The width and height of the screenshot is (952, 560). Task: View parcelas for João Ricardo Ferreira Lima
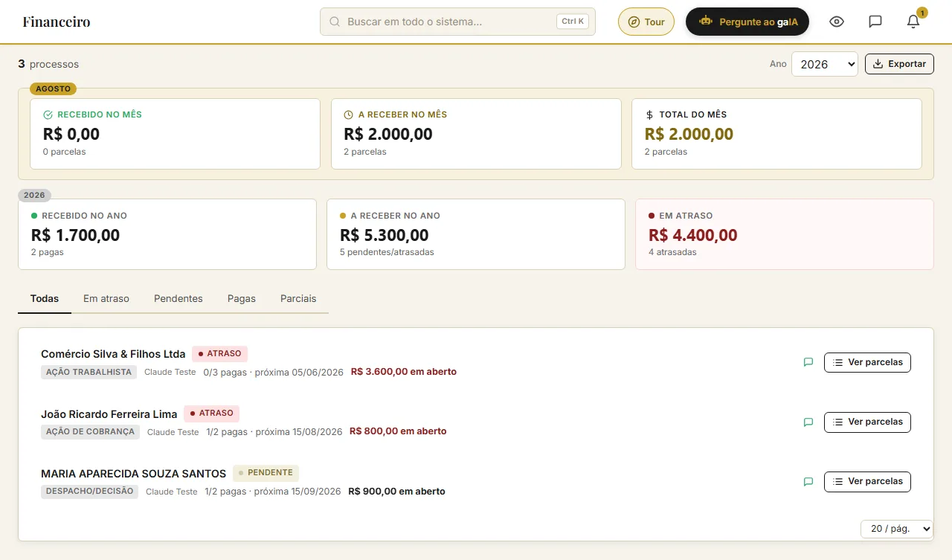(867, 422)
